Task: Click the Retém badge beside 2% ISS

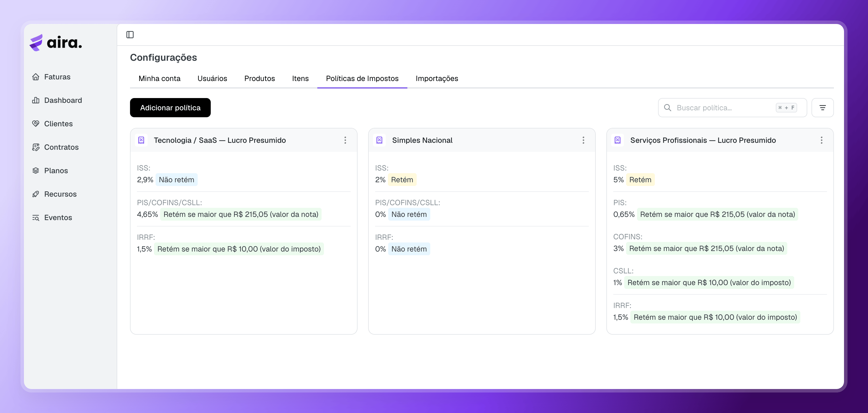Action: (402, 180)
